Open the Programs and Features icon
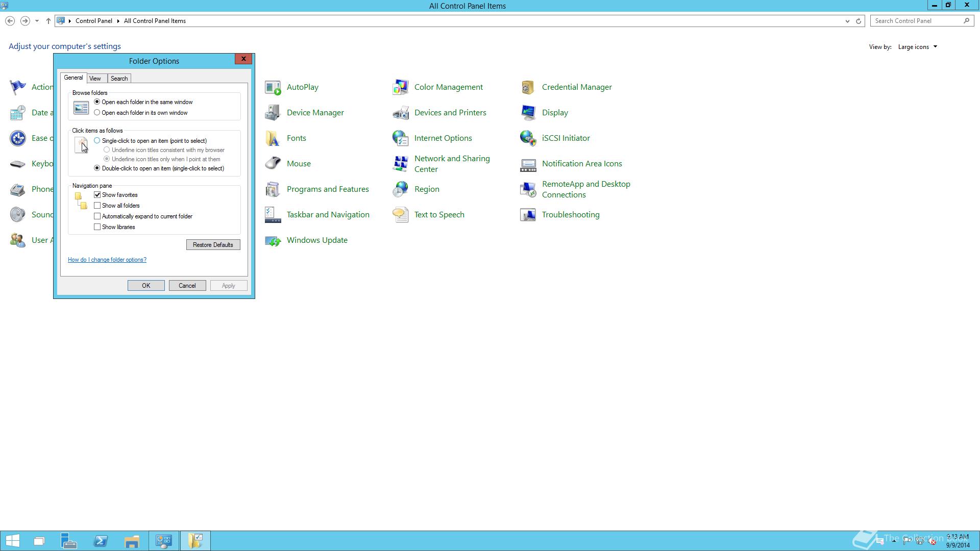 pos(273,189)
